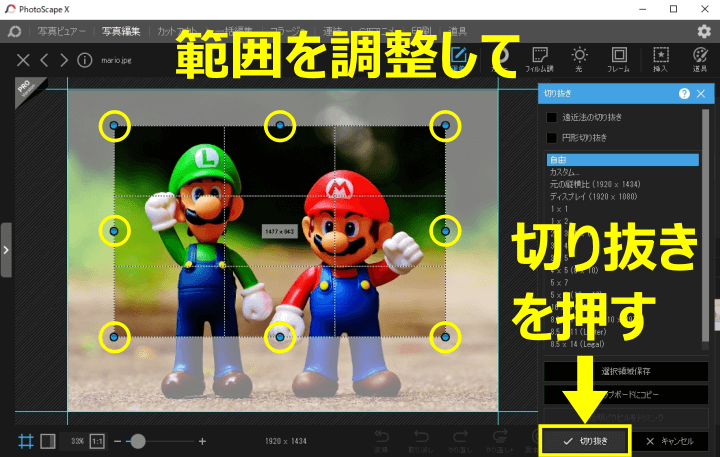Open the フィルム調 film effects tool

tap(540, 59)
